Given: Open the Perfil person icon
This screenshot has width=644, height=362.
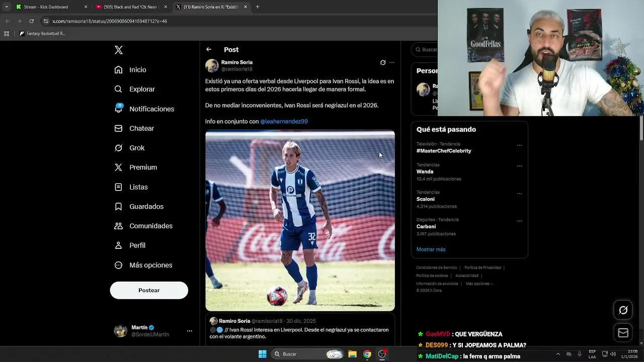Looking at the screenshot, I should (x=118, y=245).
